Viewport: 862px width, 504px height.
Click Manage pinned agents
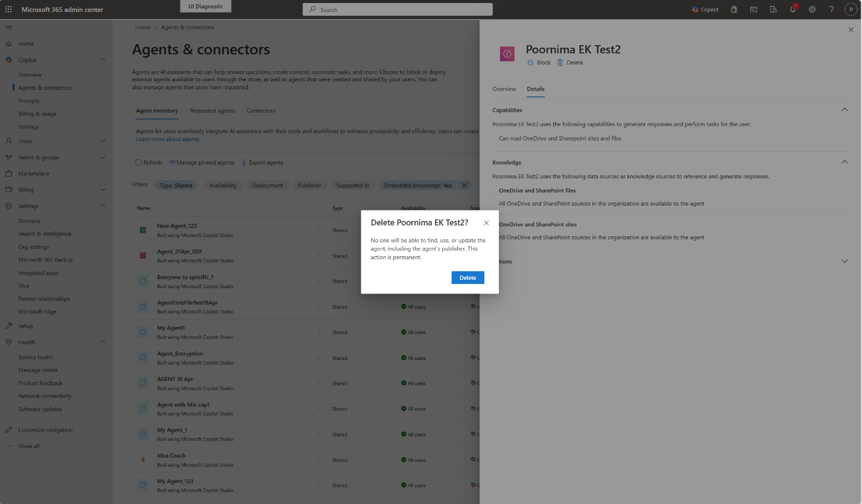pos(201,162)
